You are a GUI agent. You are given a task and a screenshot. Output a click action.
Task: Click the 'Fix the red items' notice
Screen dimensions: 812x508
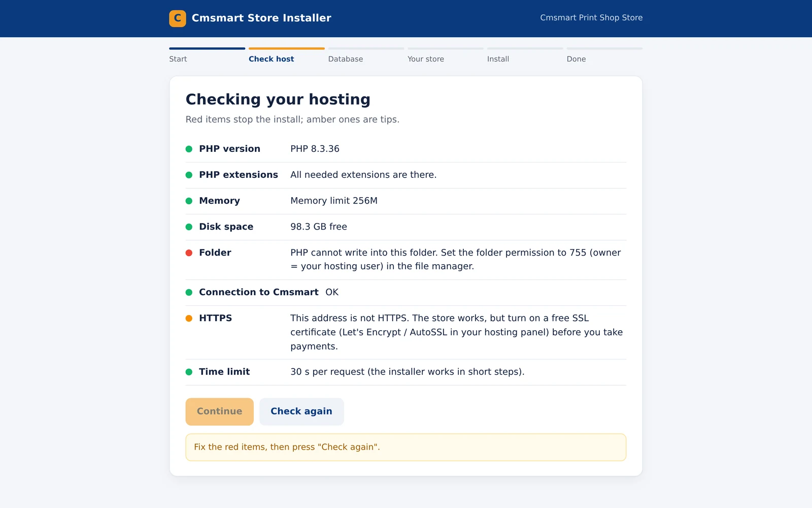(406, 447)
